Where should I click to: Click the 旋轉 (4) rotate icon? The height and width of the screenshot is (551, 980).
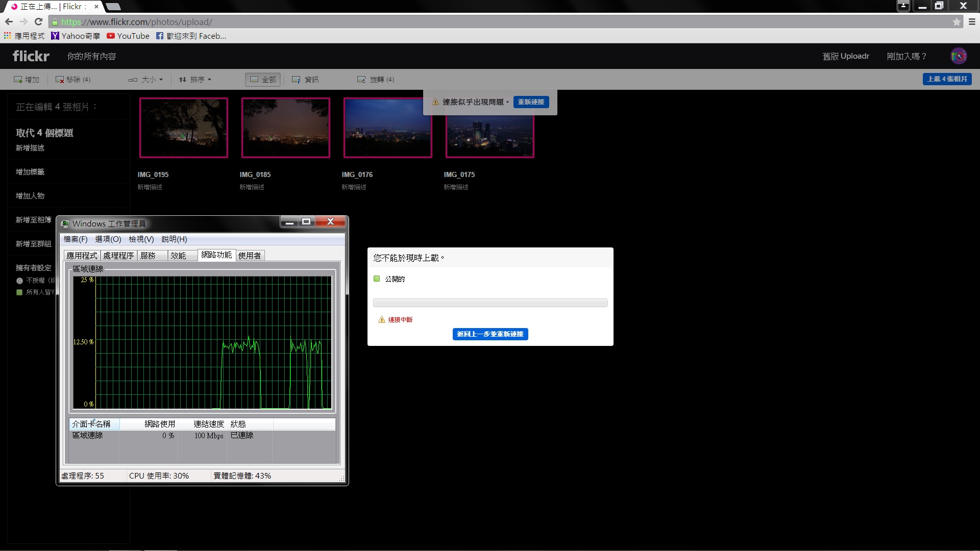pos(361,80)
